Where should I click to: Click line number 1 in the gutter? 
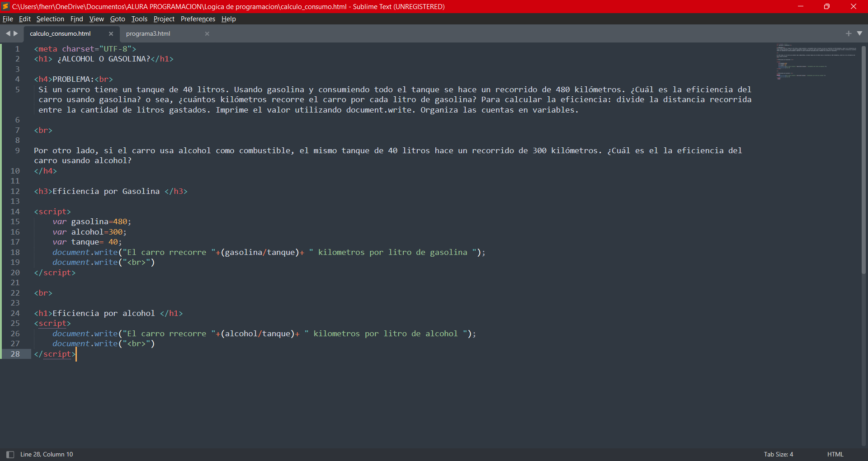(17, 49)
